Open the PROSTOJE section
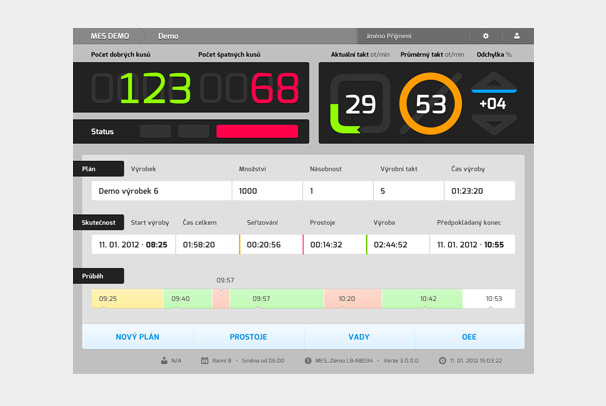This screenshot has height=406, width=606. pos(248,337)
